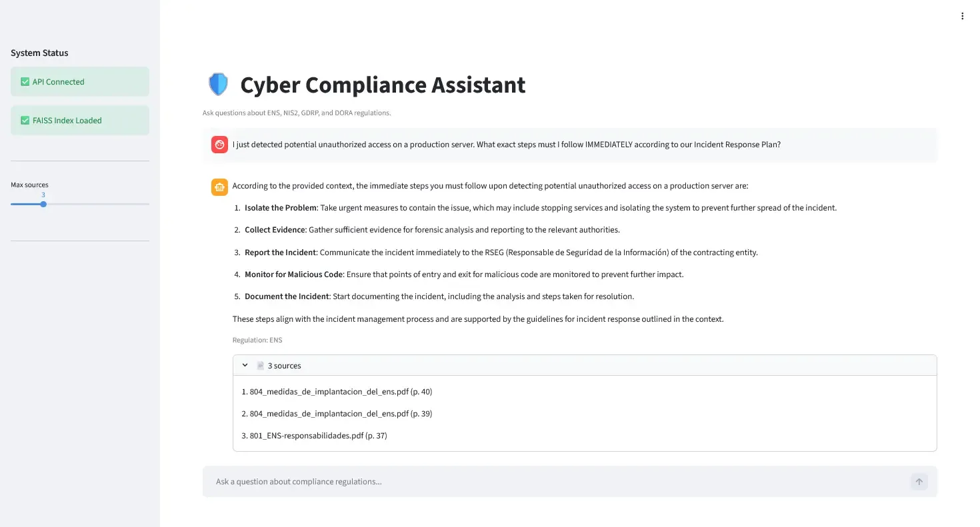Click the API Connected checkmark icon
Image resolution: width=980 pixels, height=527 pixels.
pyautogui.click(x=25, y=82)
